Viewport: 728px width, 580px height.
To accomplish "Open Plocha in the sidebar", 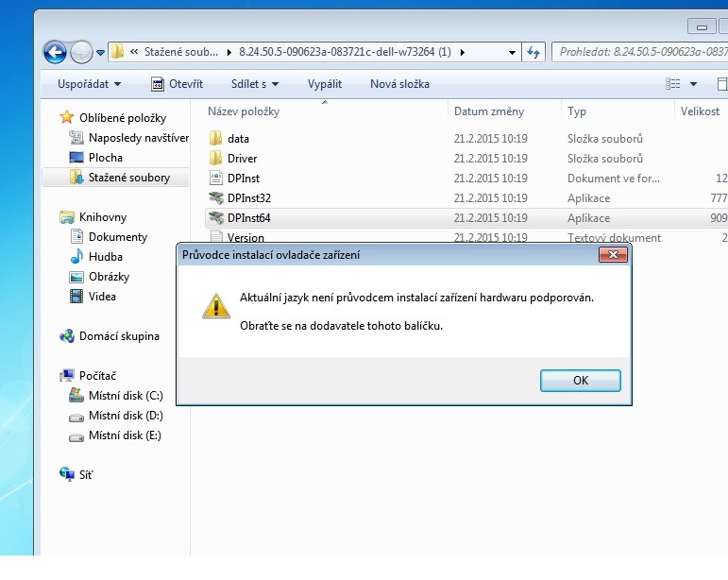I will [105, 158].
